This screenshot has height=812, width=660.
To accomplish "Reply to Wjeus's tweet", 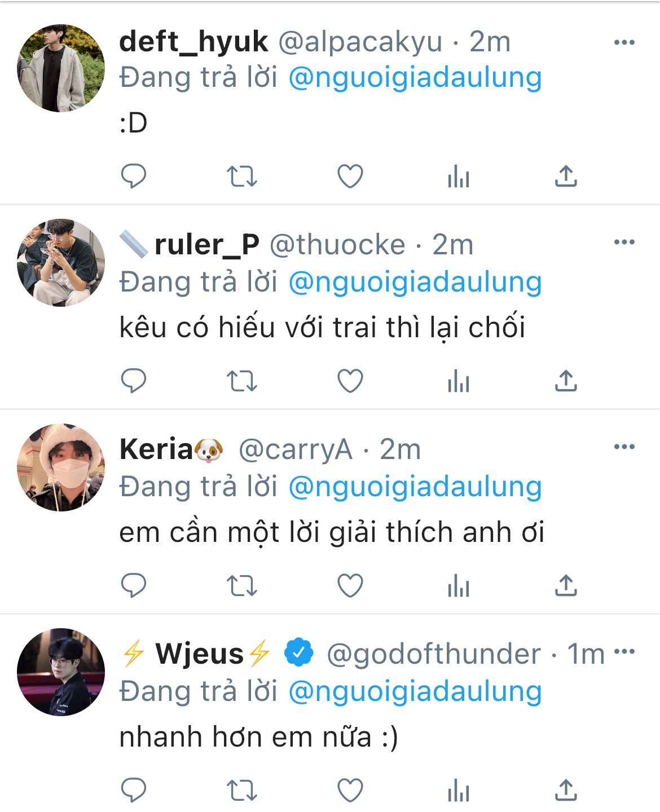I will 134,791.
